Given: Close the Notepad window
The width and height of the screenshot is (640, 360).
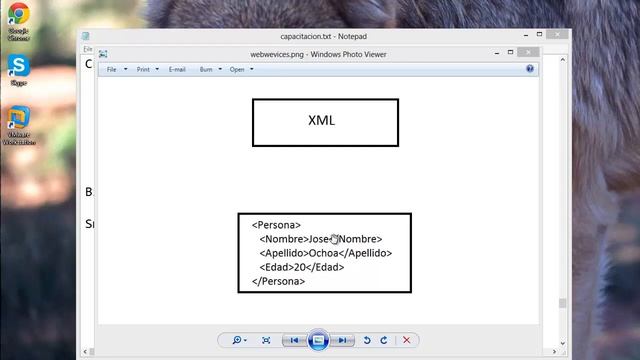Looking at the screenshot, I should (557, 34).
